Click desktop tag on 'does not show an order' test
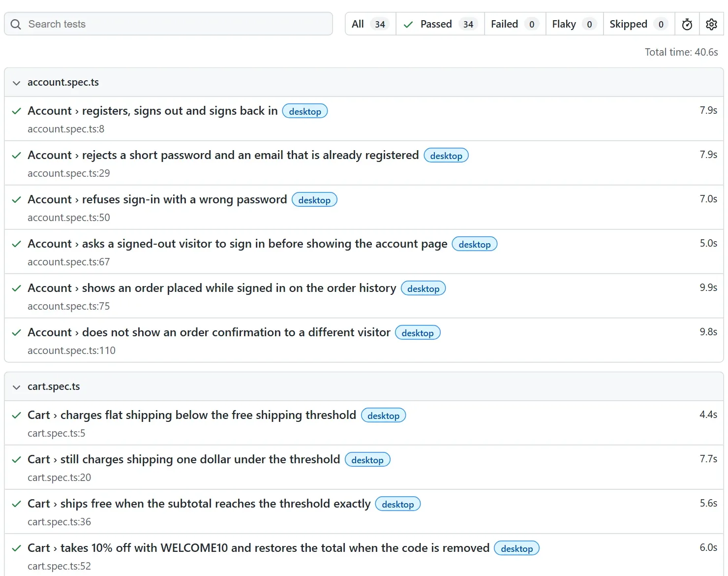The height and width of the screenshot is (576, 728). click(418, 333)
